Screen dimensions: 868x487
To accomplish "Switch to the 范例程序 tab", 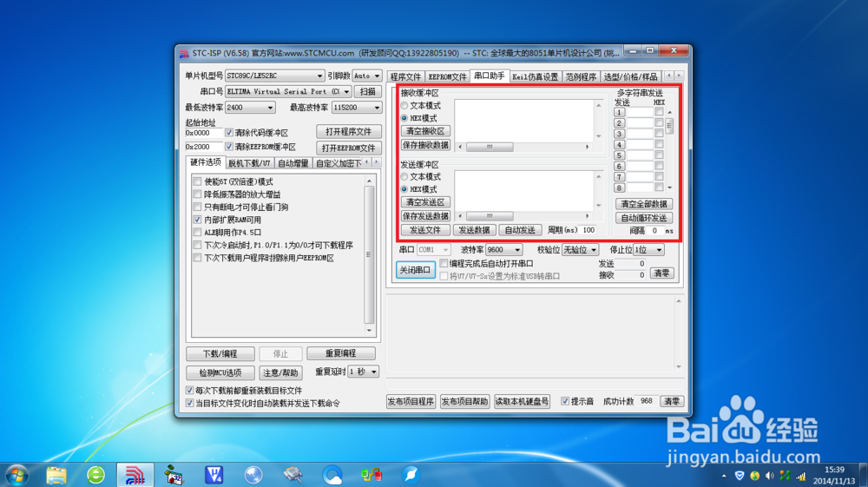I will pos(581,77).
